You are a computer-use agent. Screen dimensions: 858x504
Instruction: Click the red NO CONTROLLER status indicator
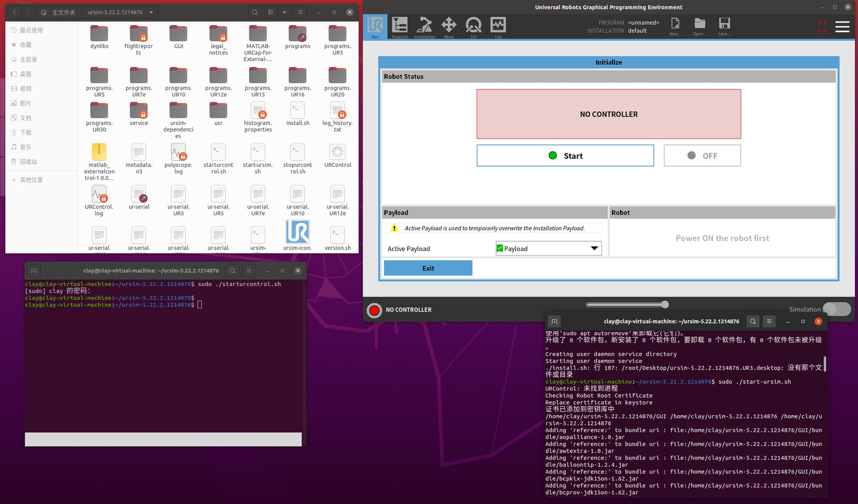[x=374, y=310]
